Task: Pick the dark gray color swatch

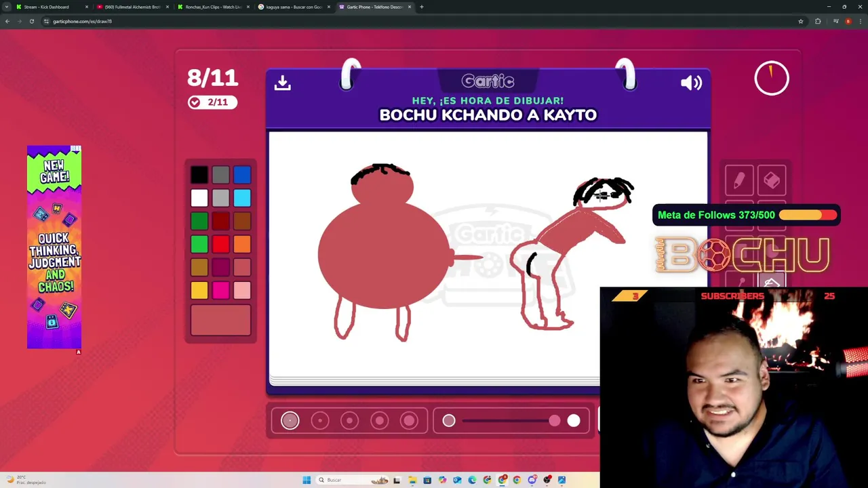Action: point(220,175)
